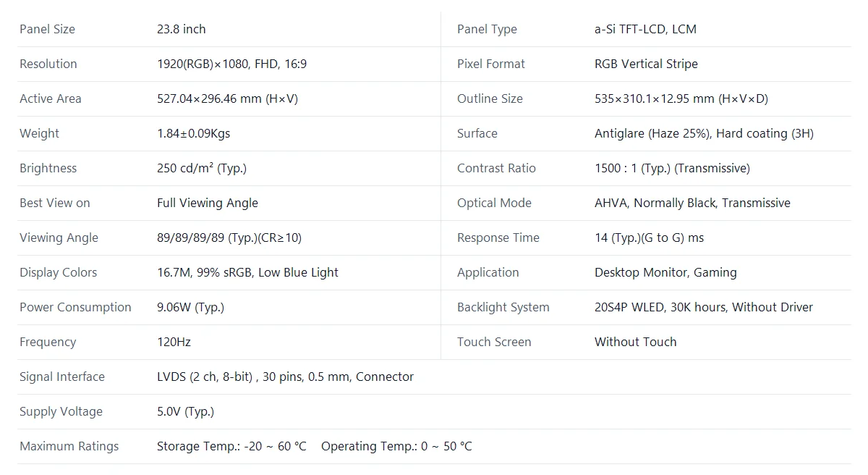Click the "Without Touch" value
868x475 pixels.
point(636,342)
